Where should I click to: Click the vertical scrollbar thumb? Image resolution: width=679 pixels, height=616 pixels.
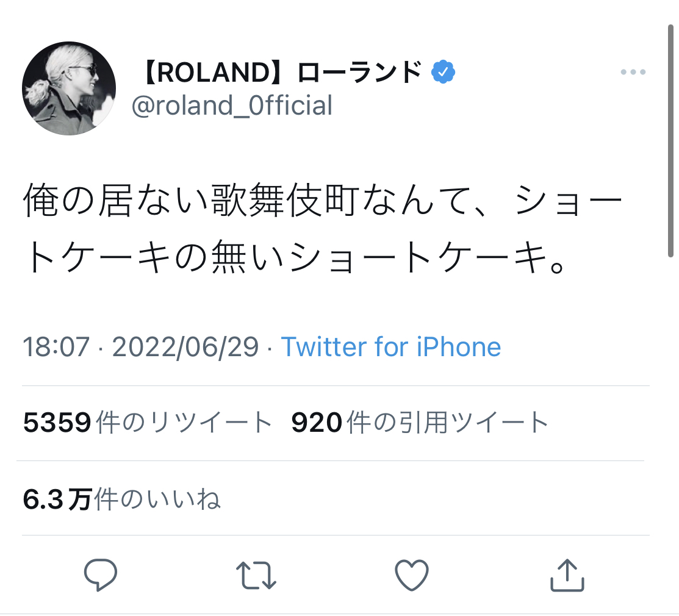click(670, 140)
